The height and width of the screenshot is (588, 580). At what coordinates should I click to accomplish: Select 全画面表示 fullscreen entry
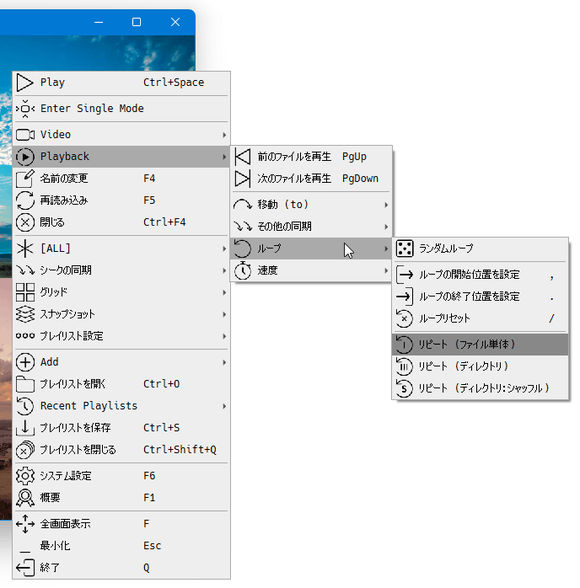coord(121,524)
